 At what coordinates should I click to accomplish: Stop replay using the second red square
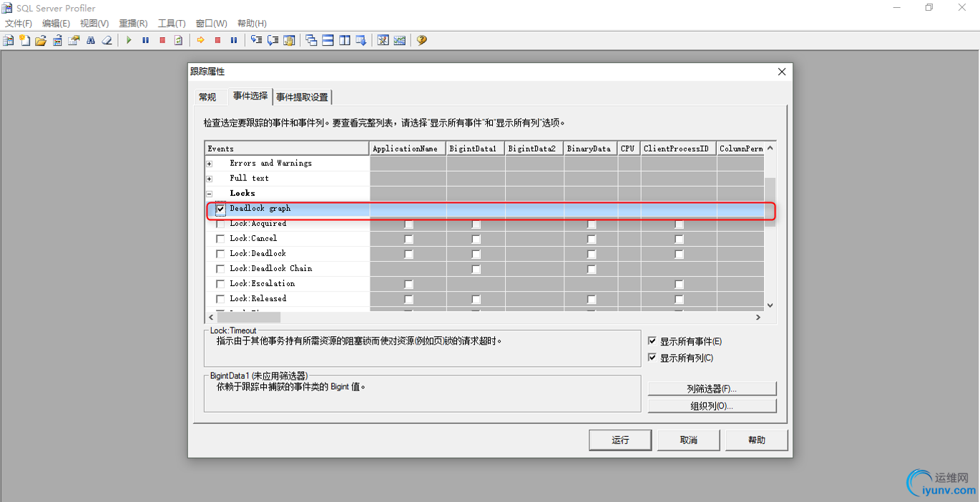point(217,40)
